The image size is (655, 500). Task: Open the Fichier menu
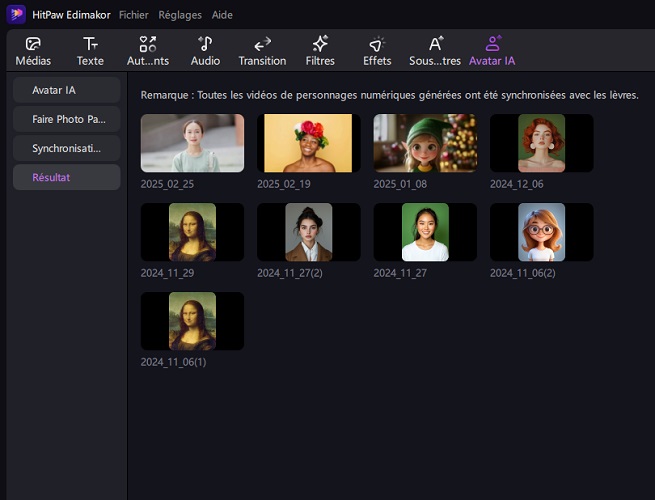tap(133, 15)
